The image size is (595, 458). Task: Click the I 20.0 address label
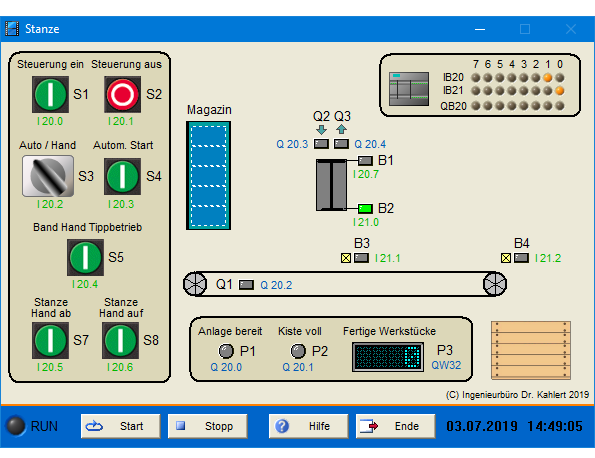click(x=50, y=121)
